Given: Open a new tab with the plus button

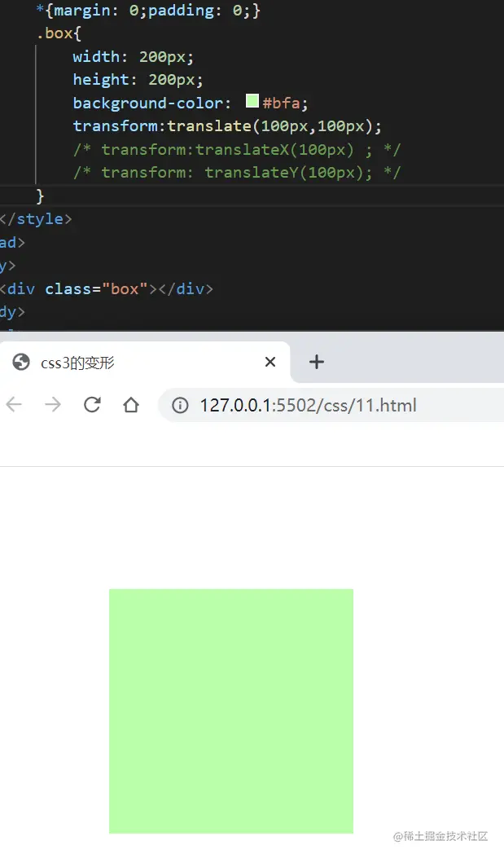Looking at the screenshot, I should tap(317, 362).
